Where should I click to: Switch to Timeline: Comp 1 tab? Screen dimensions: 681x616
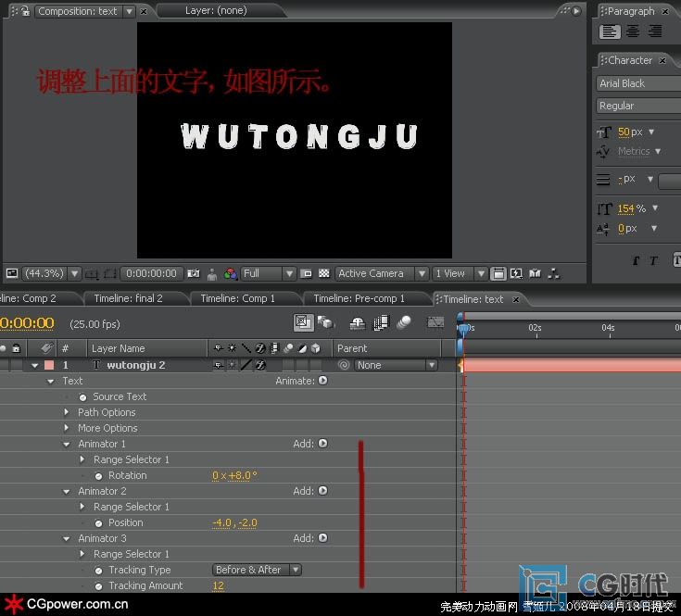pos(237,298)
